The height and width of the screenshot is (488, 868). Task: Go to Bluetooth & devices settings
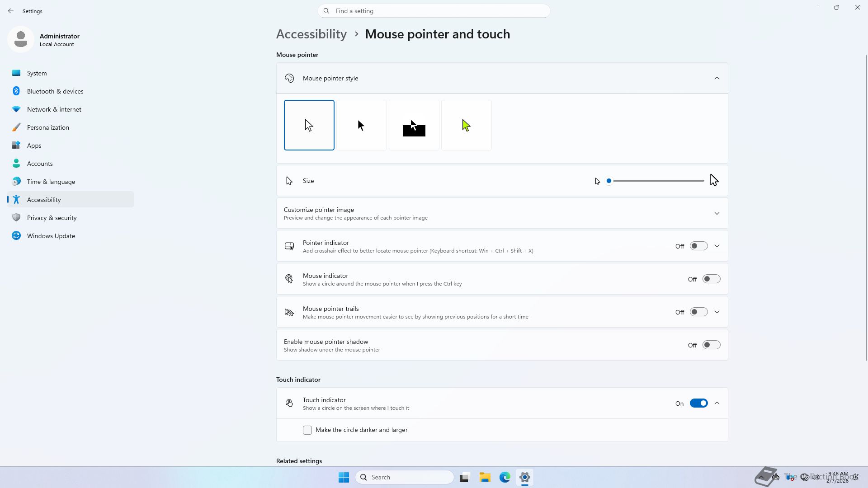click(55, 91)
